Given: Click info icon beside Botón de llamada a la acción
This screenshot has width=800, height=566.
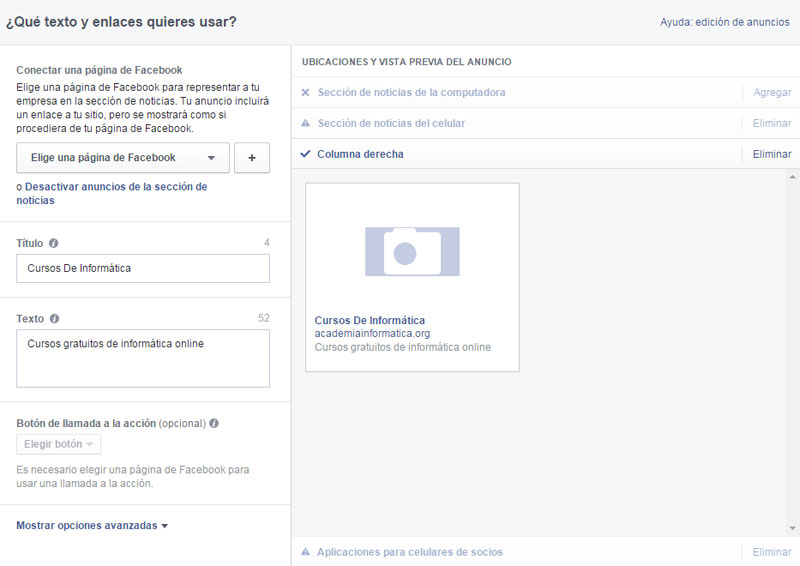Looking at the screenshot, I should [x=214, y=424].
